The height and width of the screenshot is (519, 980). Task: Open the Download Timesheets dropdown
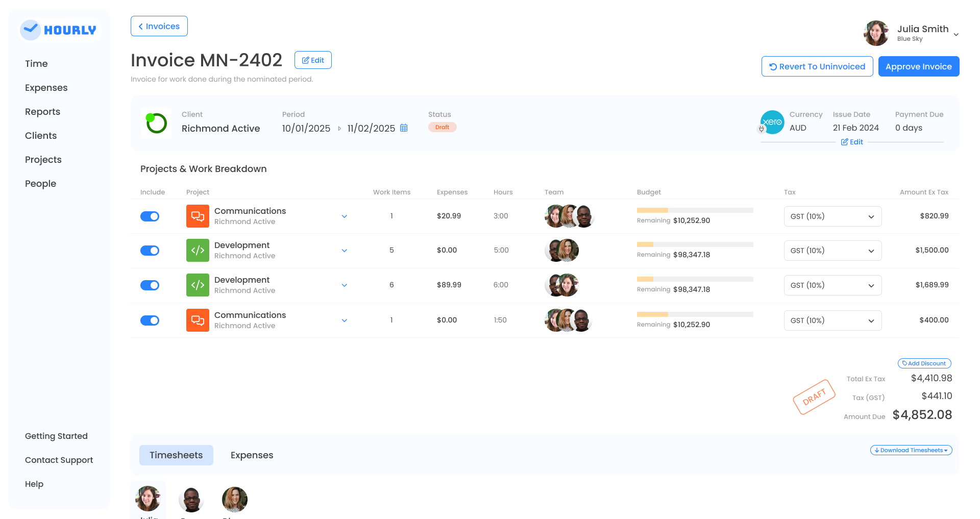911,450
